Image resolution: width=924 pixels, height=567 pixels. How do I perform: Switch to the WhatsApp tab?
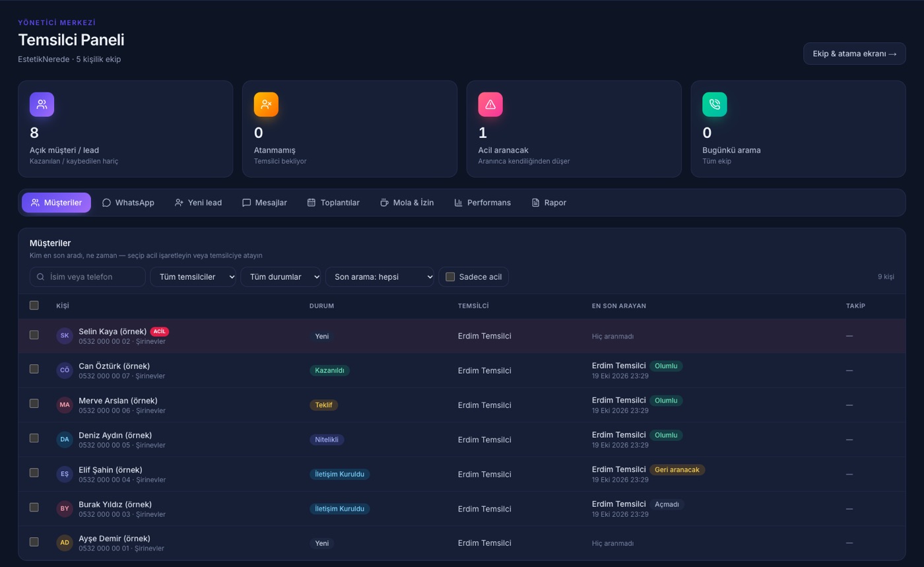(x=128, y=203)
